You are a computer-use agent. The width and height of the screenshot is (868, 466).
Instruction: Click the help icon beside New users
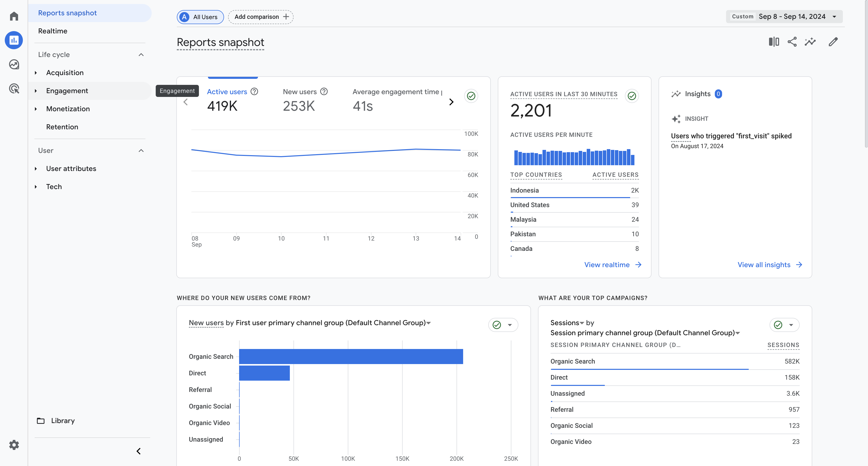click(x=324, y=92)
